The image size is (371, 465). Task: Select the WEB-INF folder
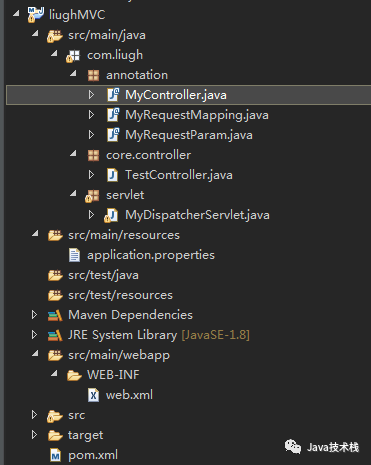(113, 375)
